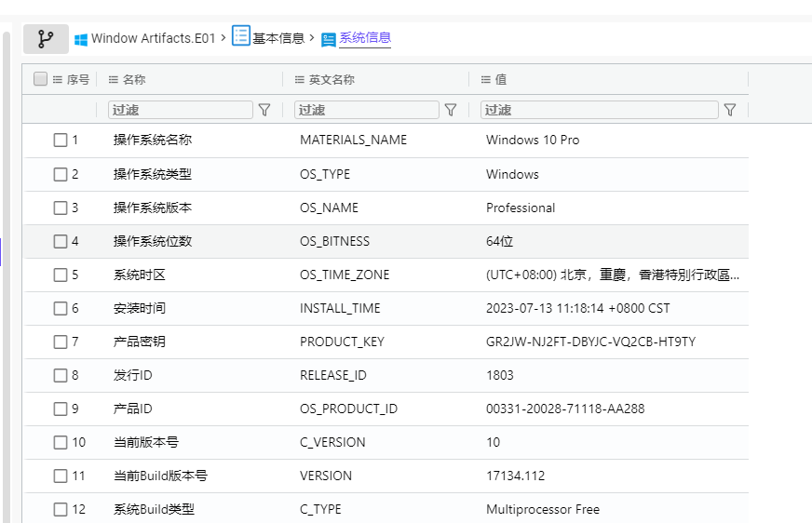Viewport: 812px width, 523px height.
Task: Select the OS_TIME_ZONE cell
Action: pos(345,275)
